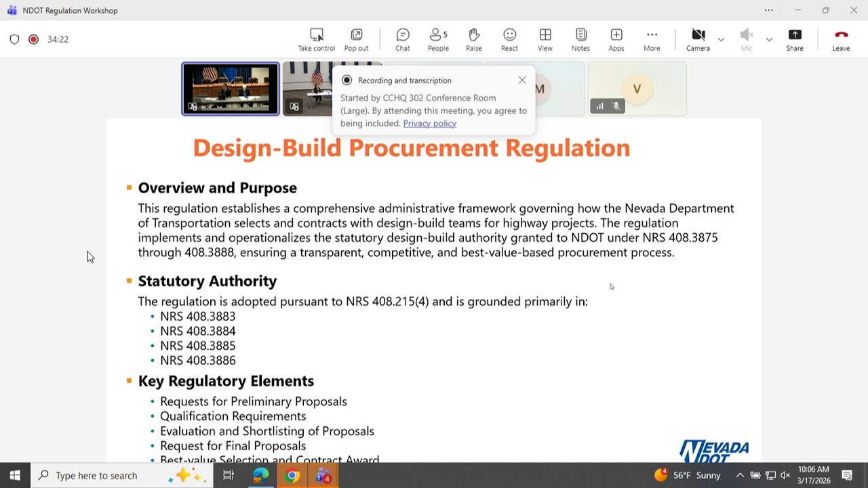868x488 pixels.
Task: Open the weather widget showing 56°F Sunny
Action: click(687, 475)
